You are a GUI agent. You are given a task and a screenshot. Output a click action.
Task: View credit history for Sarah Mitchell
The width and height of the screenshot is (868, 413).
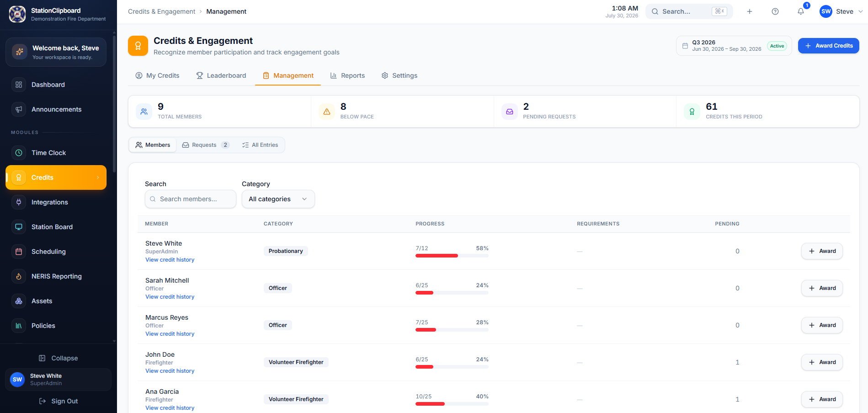[170, 297]
